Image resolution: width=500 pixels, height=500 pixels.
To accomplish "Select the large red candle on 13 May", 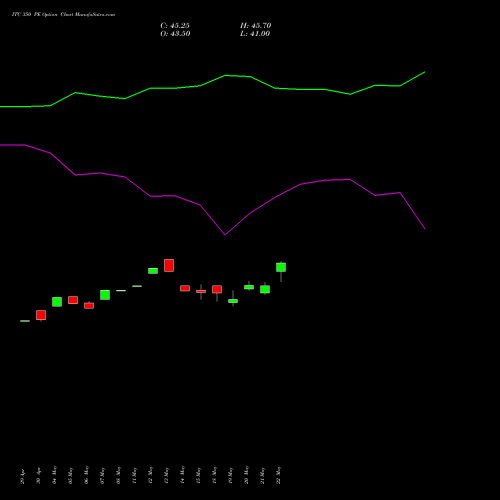I will coord(169,265).
